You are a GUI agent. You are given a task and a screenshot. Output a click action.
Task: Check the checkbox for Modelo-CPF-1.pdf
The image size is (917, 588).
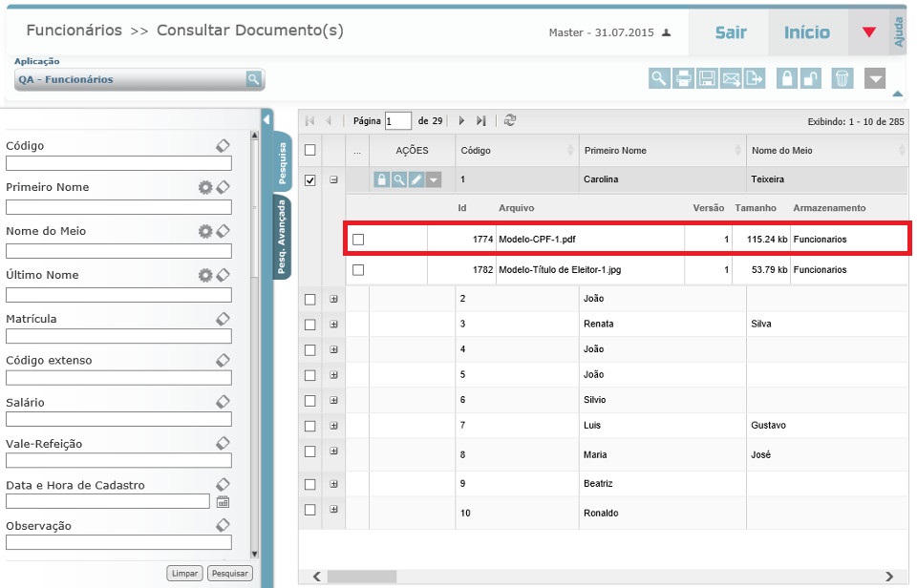coord(356,239)
